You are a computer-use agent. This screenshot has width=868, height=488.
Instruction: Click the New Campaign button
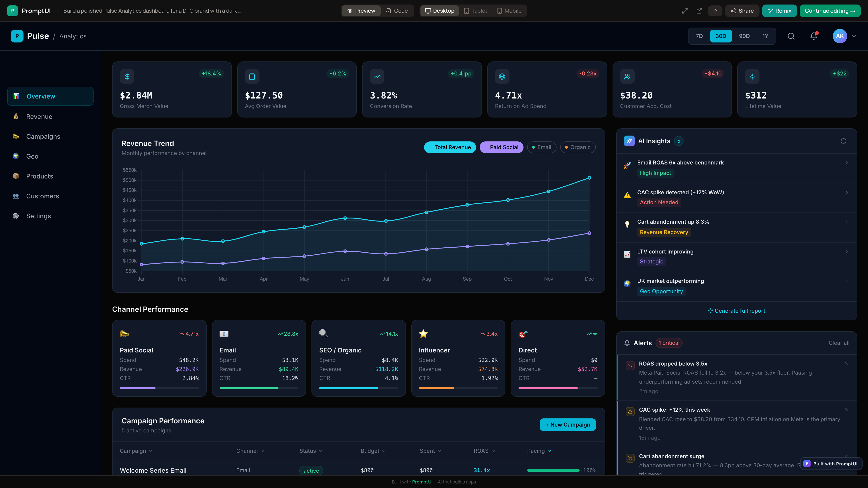[567, 425]
